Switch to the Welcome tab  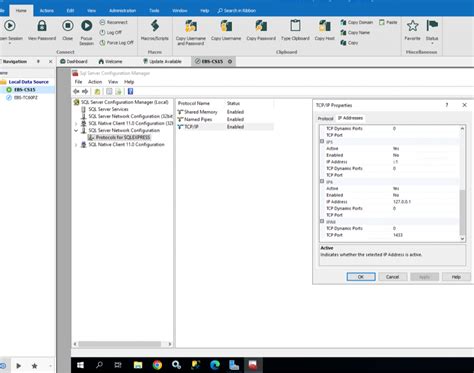[x=110, y=61]
